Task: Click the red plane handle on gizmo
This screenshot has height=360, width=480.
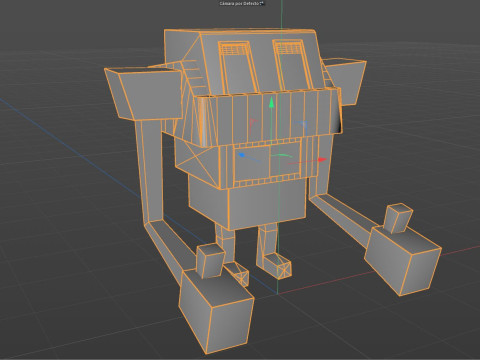Action: click(253, 123)
